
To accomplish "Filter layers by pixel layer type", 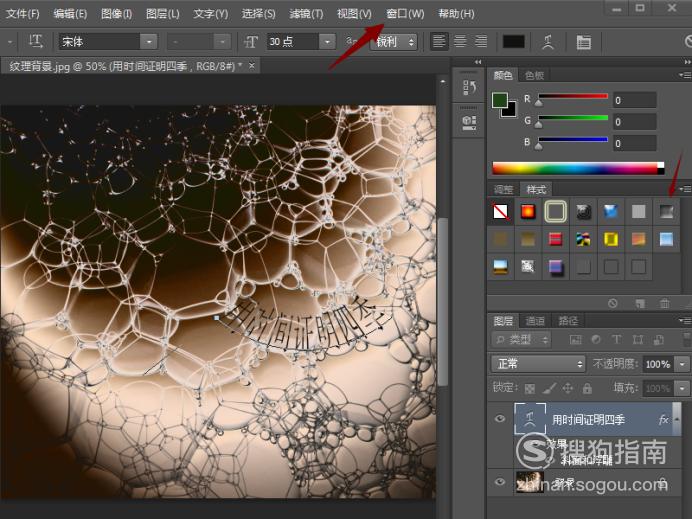I will click(x=575, y=339).
